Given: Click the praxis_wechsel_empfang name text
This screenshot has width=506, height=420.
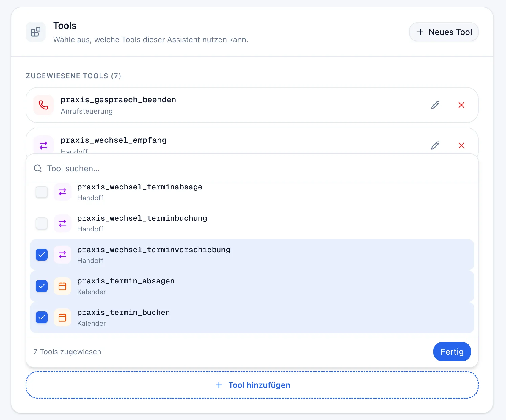Looking at the screenshot, I should [x=114, y=140].
